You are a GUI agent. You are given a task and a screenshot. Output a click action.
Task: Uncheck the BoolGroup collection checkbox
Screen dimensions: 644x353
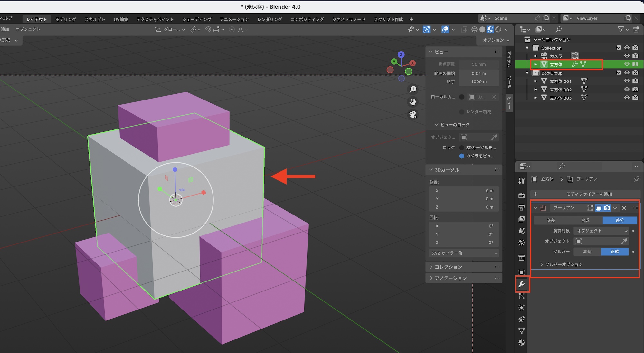619,73
